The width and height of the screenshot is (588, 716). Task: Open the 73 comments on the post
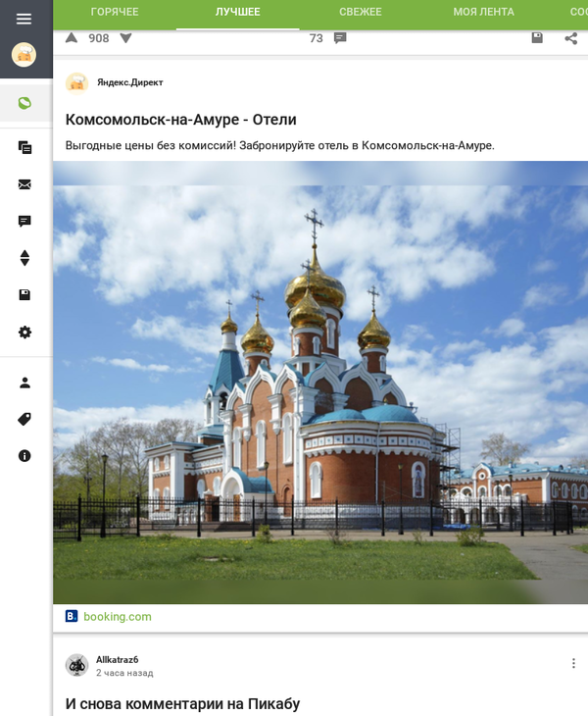tap(328, 38)
